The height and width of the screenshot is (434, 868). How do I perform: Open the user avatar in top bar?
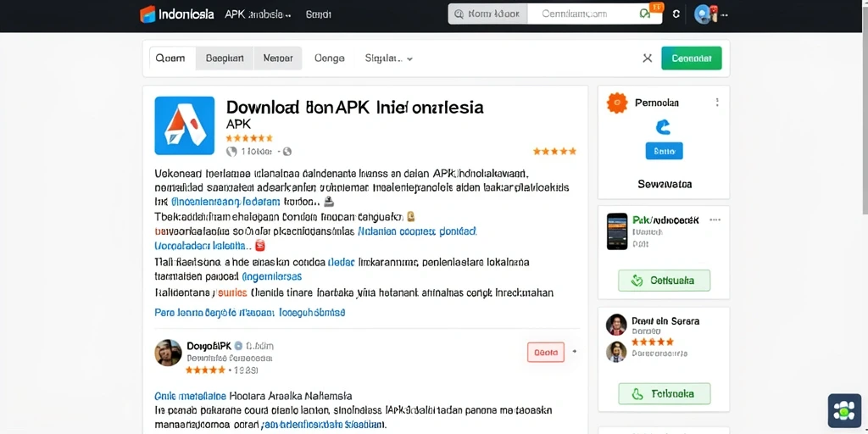coord(703,14)
